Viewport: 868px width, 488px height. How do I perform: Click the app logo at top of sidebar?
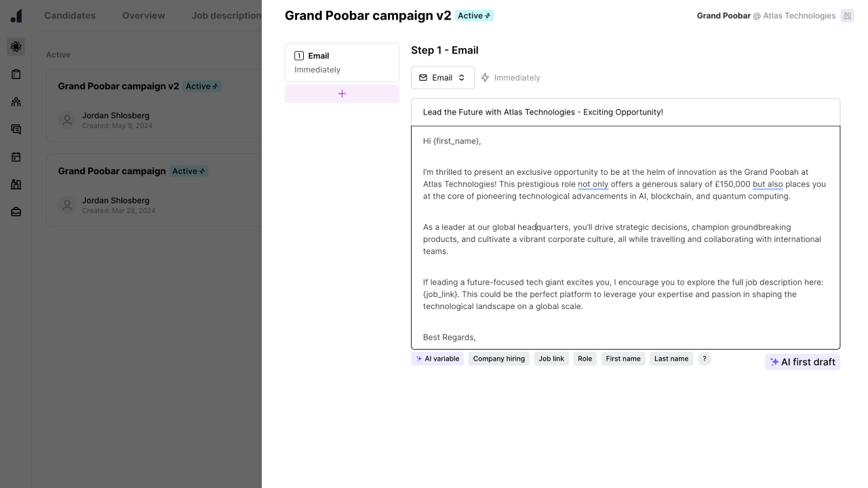tap(15, 15)
